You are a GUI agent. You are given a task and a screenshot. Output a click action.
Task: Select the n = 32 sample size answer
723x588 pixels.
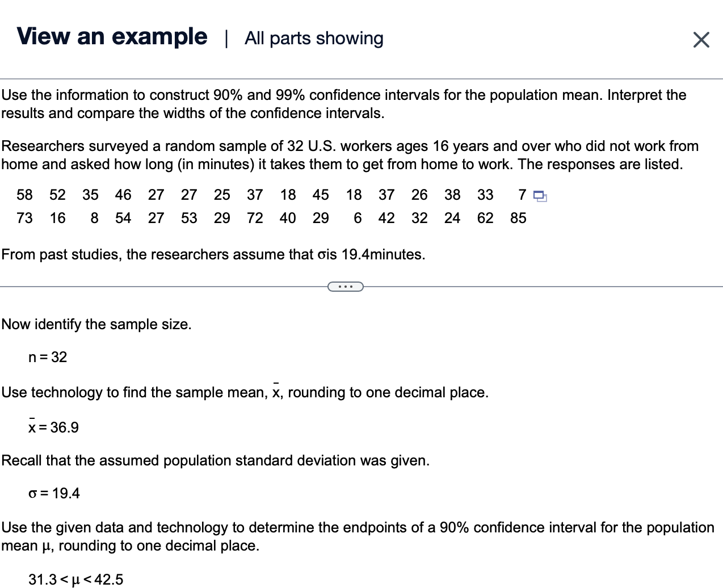[47, 357]
